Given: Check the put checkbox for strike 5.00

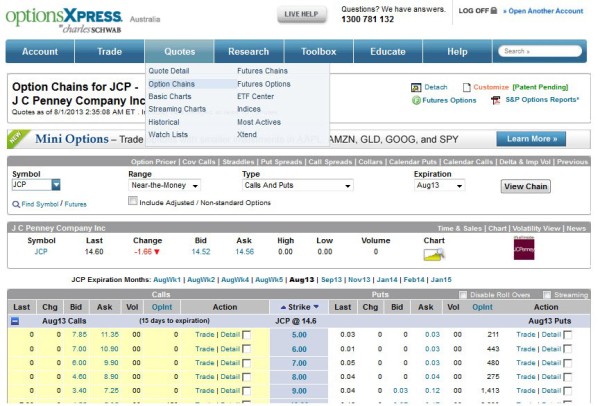Looking at the screenshot, I should pyautogui.click(x=568, y=335).
